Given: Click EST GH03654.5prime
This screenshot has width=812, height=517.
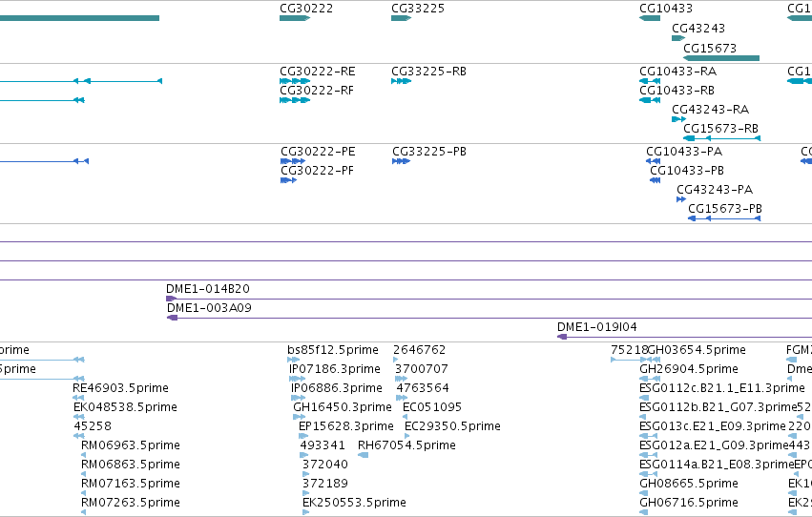Looking at the screenshot, I should click(x=697, y=350).
